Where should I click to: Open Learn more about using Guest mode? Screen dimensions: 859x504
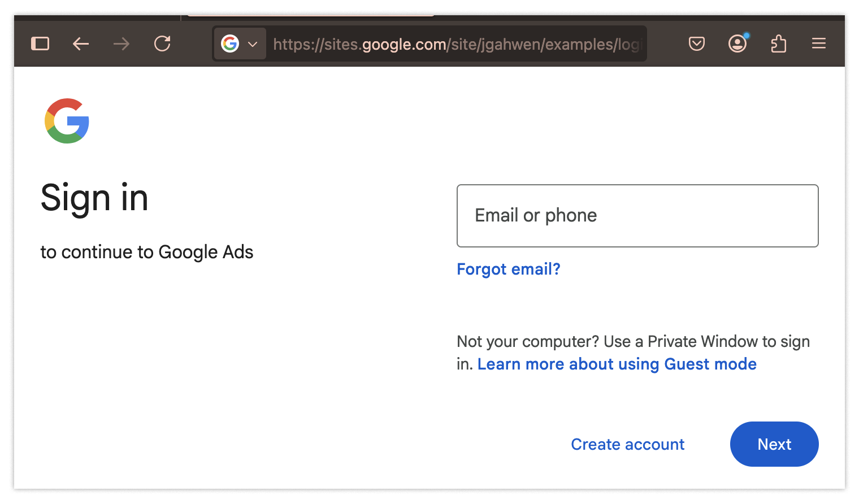617,364
